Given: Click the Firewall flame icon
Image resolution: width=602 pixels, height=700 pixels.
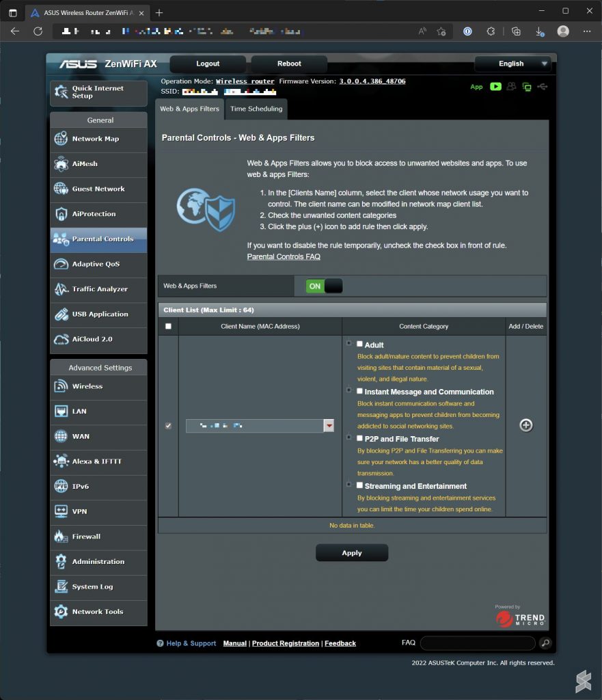Looking at the screenshot, I should [x=61, y=537].
